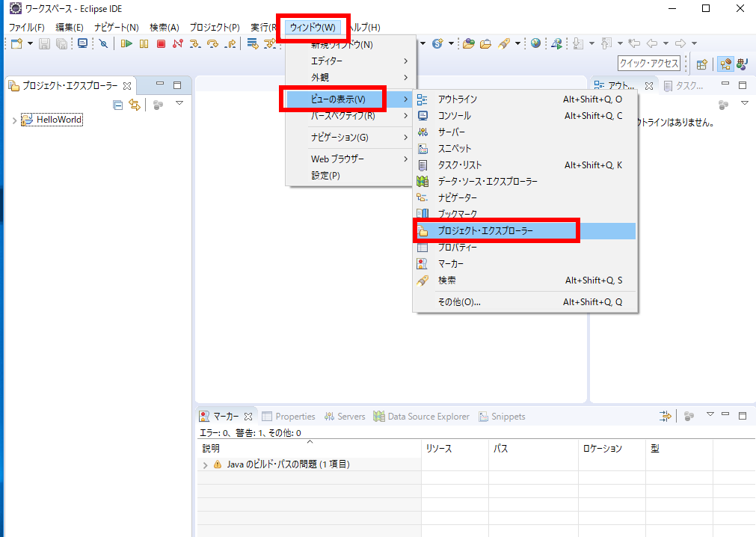Click the blue S new servlet icon
The height and width of the screenshot is (537, 756).
click(437, 44)
